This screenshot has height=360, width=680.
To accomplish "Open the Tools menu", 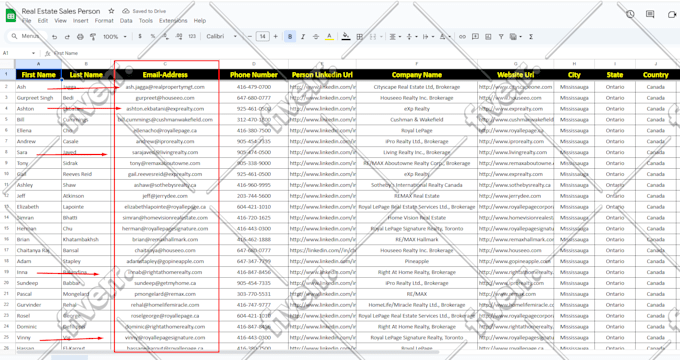I will tap(146, 20).
